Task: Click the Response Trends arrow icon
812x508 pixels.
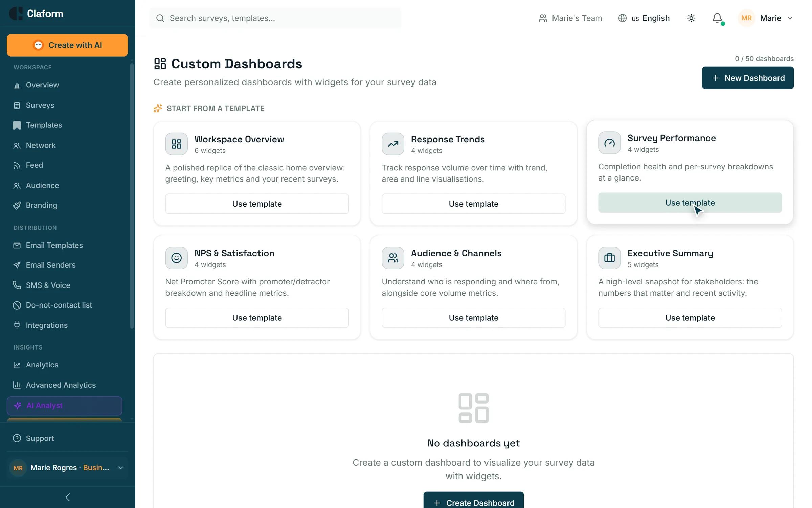Action: point(393,144)
